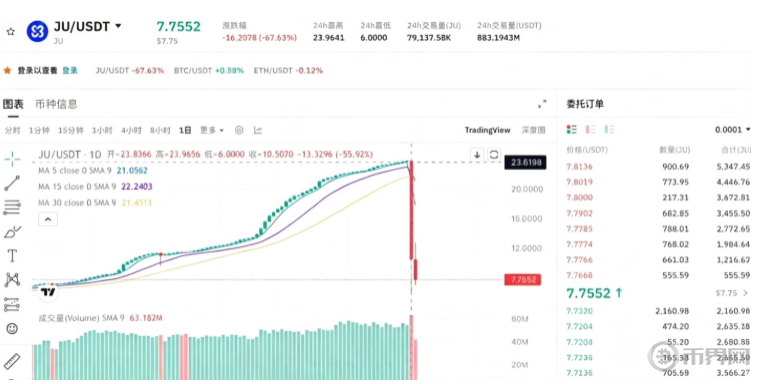Click the 委托订单 order book header
The image size is (761, 384).
click(585, 104)
